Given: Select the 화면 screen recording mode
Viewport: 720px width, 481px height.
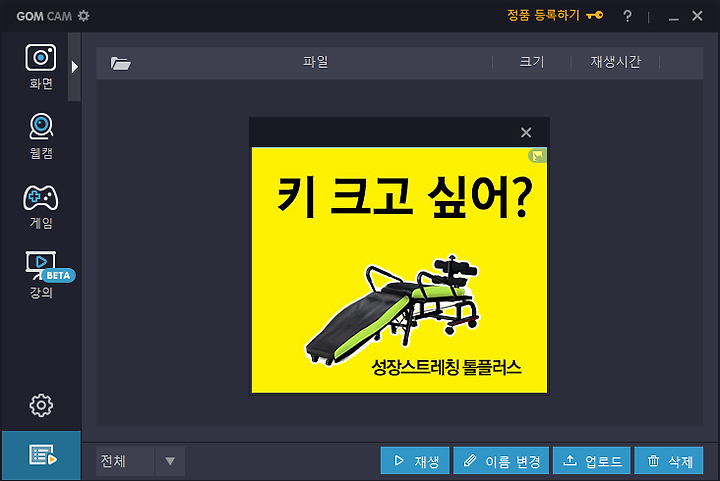Looking at the screenshot, I should click(x=40, y=67).
